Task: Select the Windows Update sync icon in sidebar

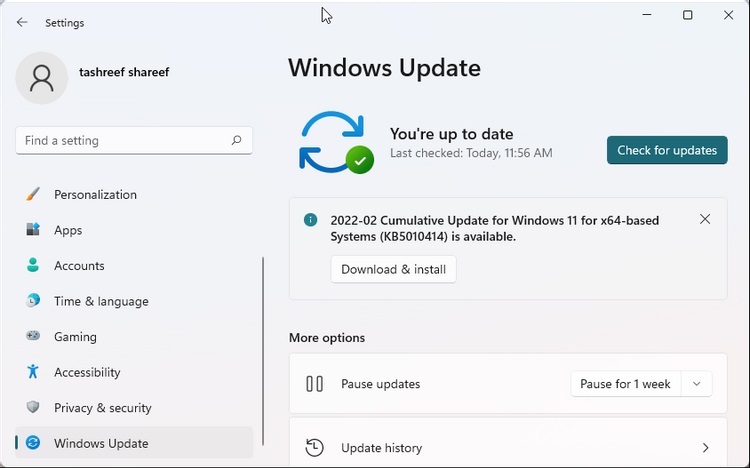Action: click(x=33, y=443)
